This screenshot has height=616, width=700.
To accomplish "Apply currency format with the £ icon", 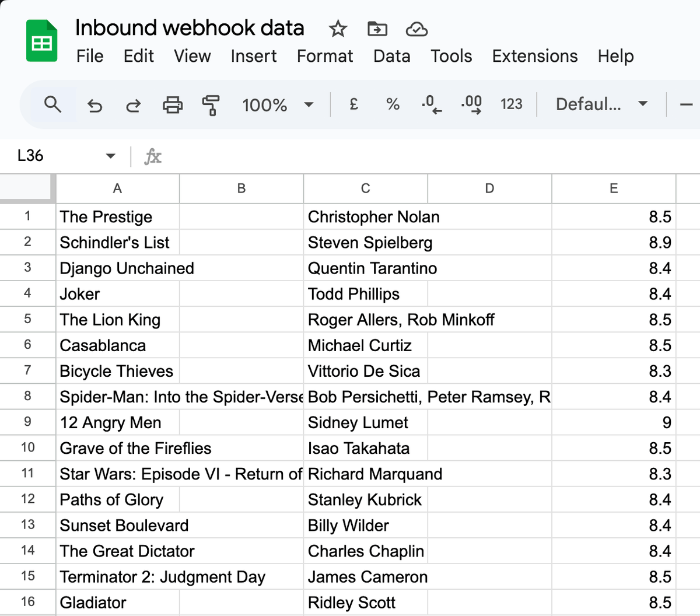I will coord(353,105).
